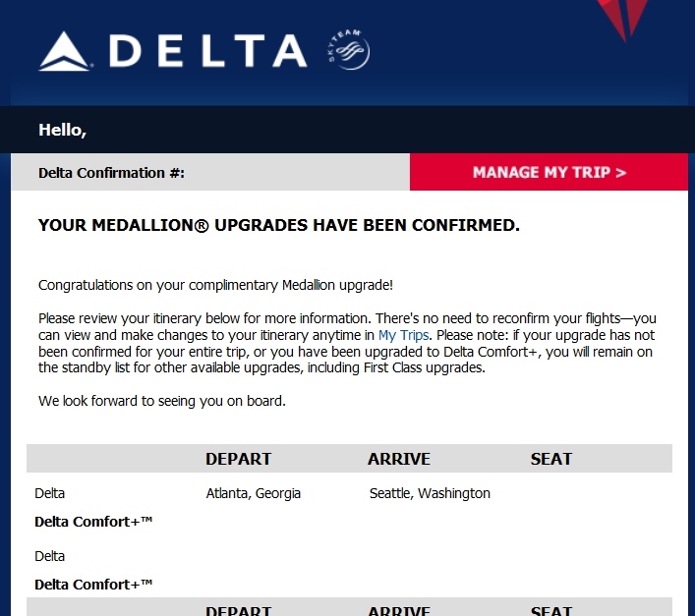Click the SkyTeam circular logo
Screen dimensions: 695x616
tap(347, 51)
